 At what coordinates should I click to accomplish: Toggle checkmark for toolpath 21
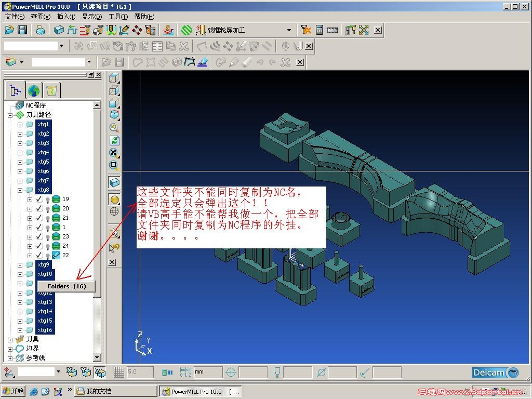(x=39, y=218)
